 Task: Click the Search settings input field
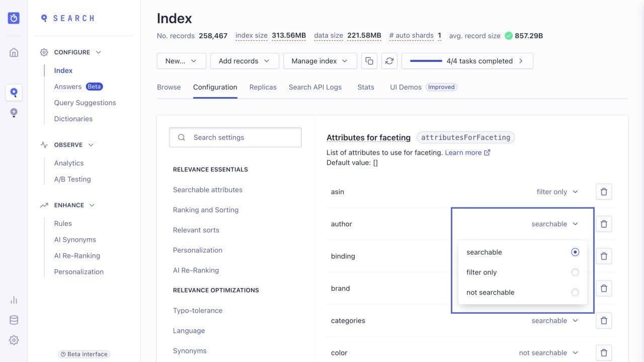[235, 137]
